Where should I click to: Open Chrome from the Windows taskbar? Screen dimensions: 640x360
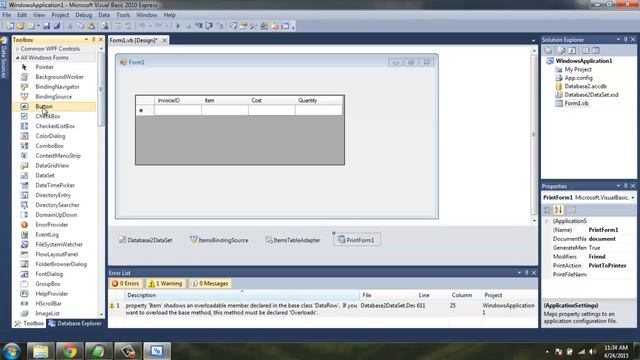[69, 351]
